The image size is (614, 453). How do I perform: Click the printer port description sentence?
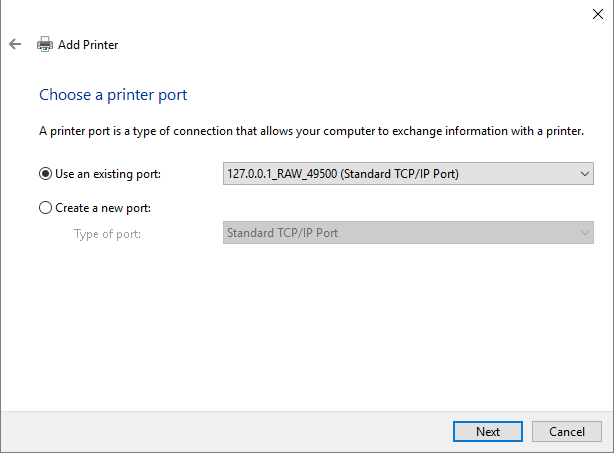pyautogui.click(x=311, y=131)
